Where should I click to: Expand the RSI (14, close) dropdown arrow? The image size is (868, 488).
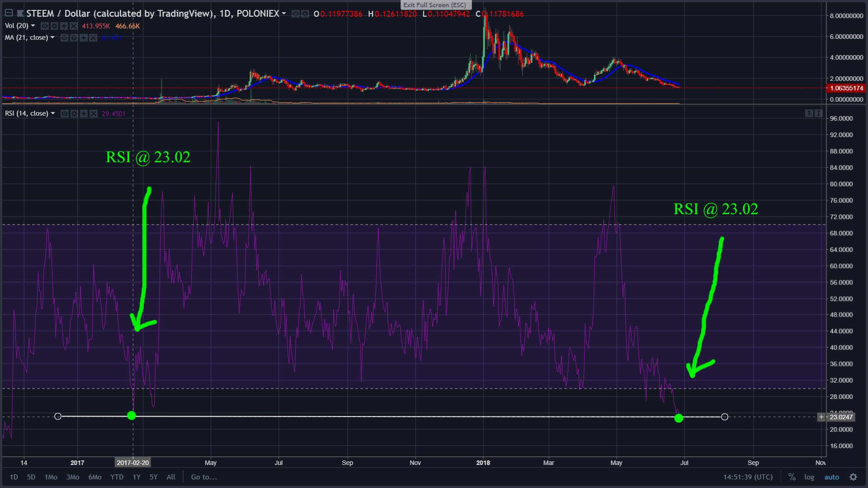point(53,113)
